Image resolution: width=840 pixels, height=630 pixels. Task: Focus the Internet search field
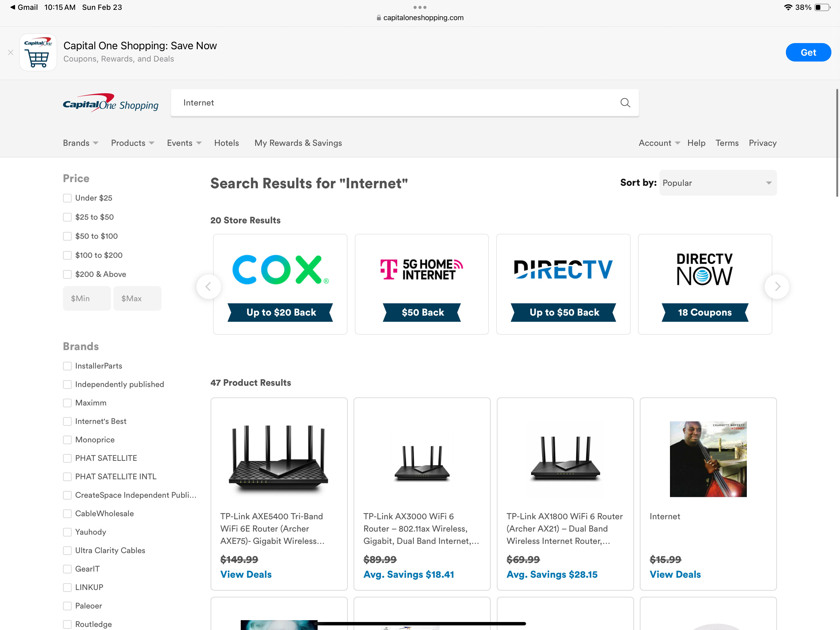(x=405, y=103)
